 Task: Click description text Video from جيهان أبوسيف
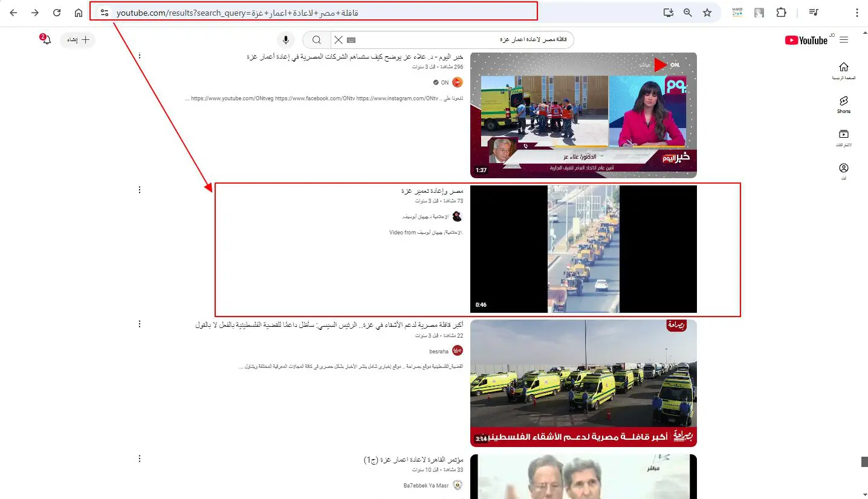tap(426, 233)
